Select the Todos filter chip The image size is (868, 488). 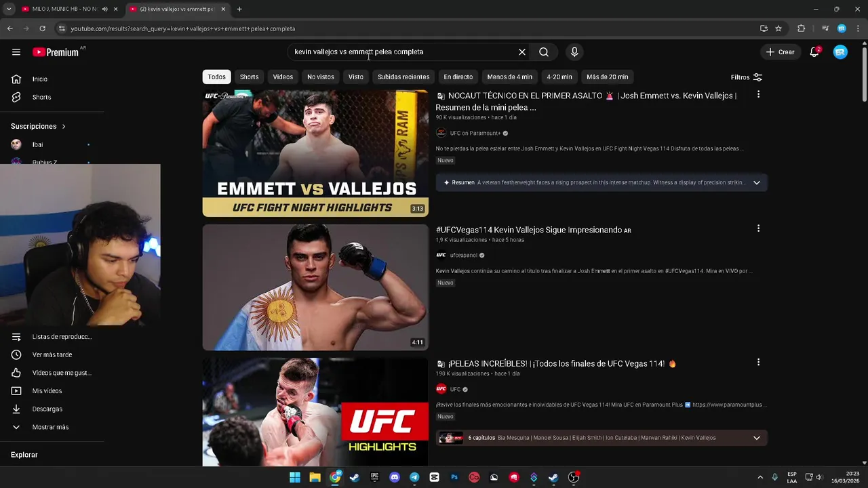click(x=217, y=77)
